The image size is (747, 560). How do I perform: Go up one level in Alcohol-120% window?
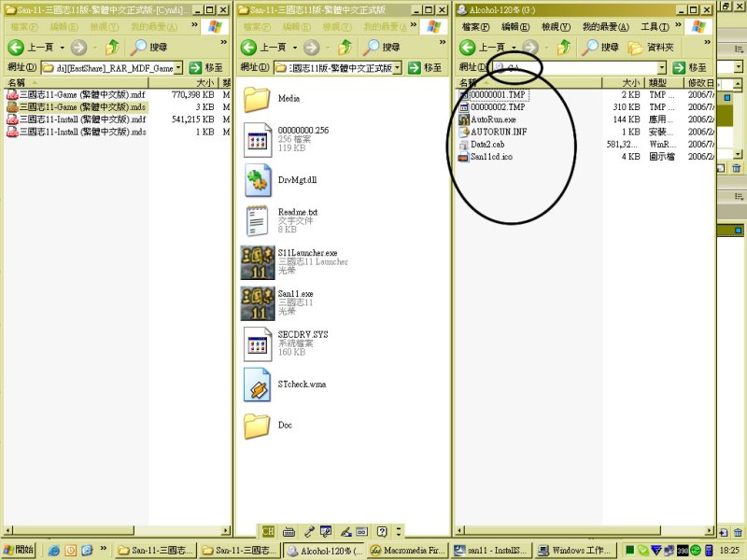(564, 48)
